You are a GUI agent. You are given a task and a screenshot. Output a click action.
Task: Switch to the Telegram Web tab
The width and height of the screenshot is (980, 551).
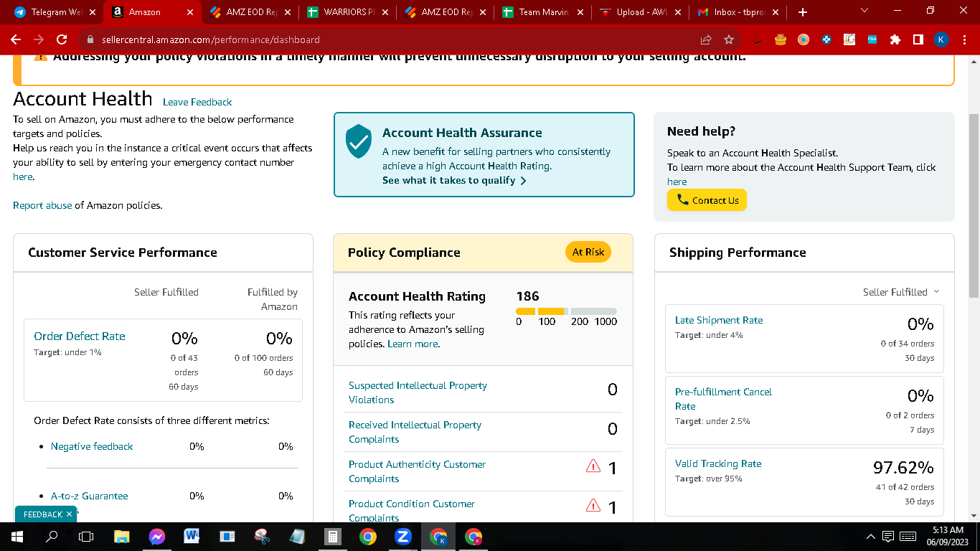(56, 12)
